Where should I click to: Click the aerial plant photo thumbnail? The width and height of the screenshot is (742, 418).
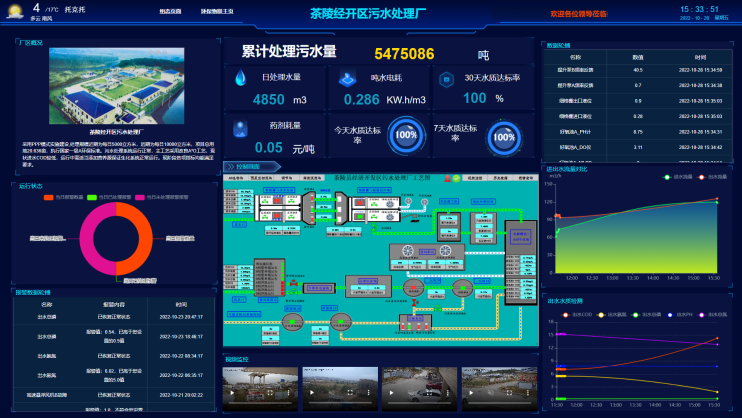tap(116, 86)
